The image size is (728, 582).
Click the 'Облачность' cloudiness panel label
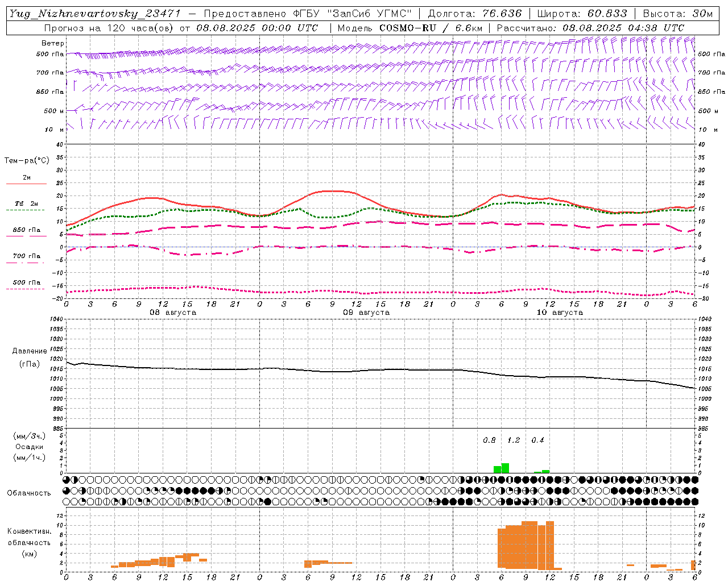(29, 493)
